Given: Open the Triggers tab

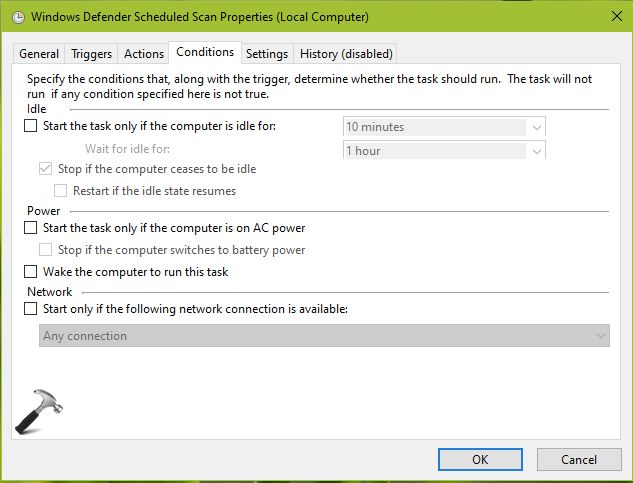Looking at the screenshot, I should 91,54.
